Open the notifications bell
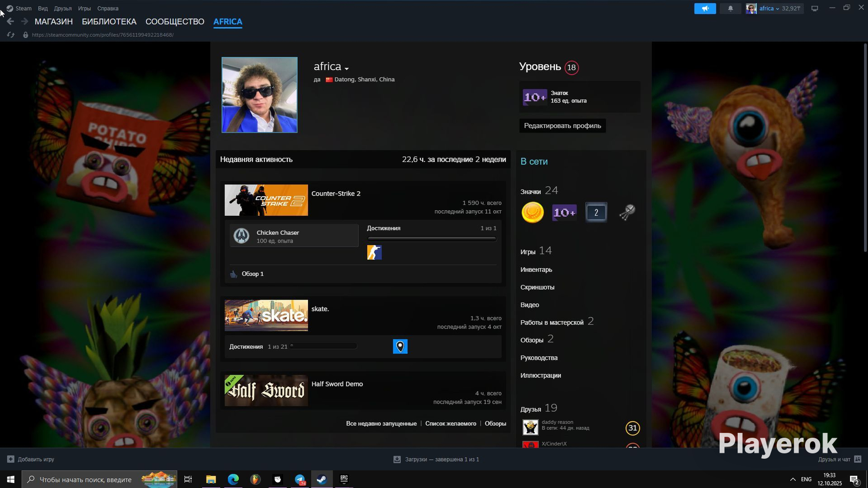 (730, 8)
